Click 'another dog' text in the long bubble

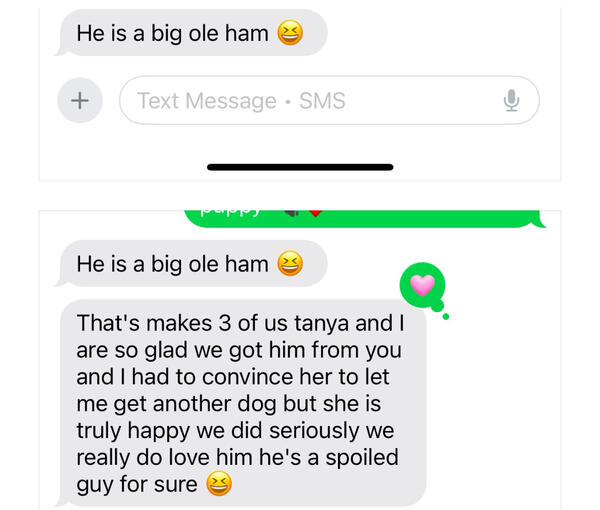[214, 404]
